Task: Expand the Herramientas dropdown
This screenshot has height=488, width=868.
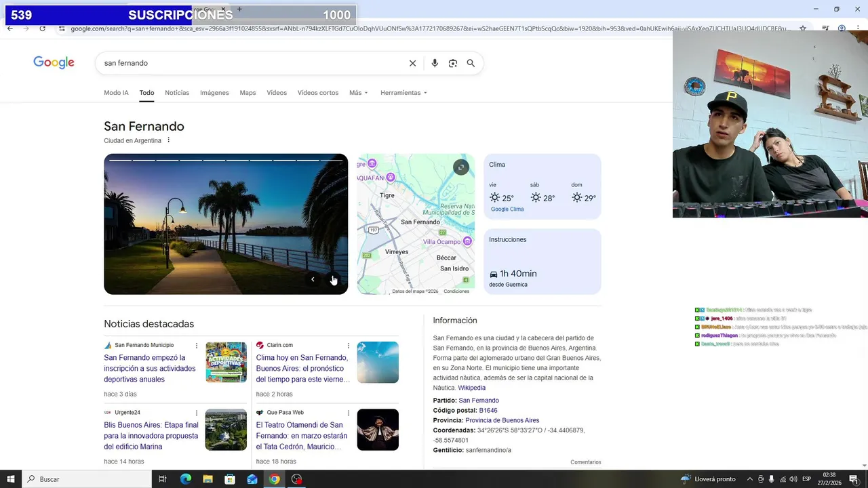Action: pyautogui.click(x=403, y=93)
